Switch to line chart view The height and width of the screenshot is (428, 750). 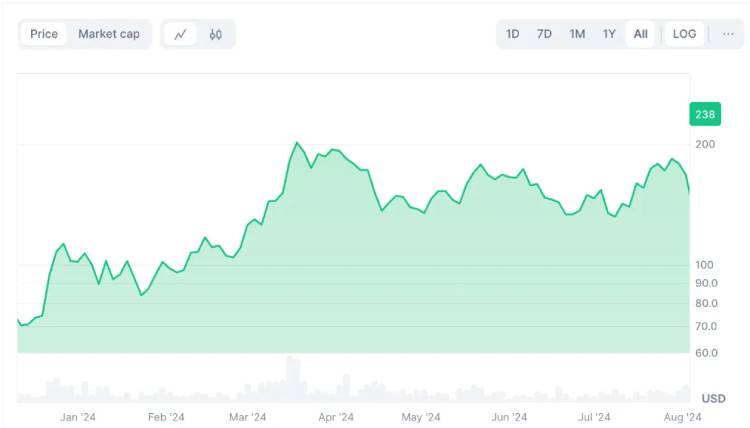click(x=180, y=34)
